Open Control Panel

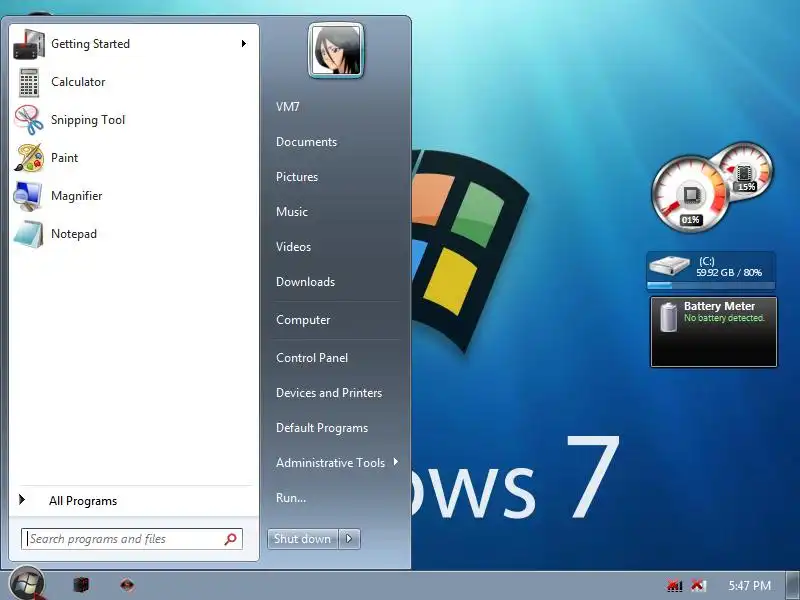pyautogui.click(x=312, y=358)
